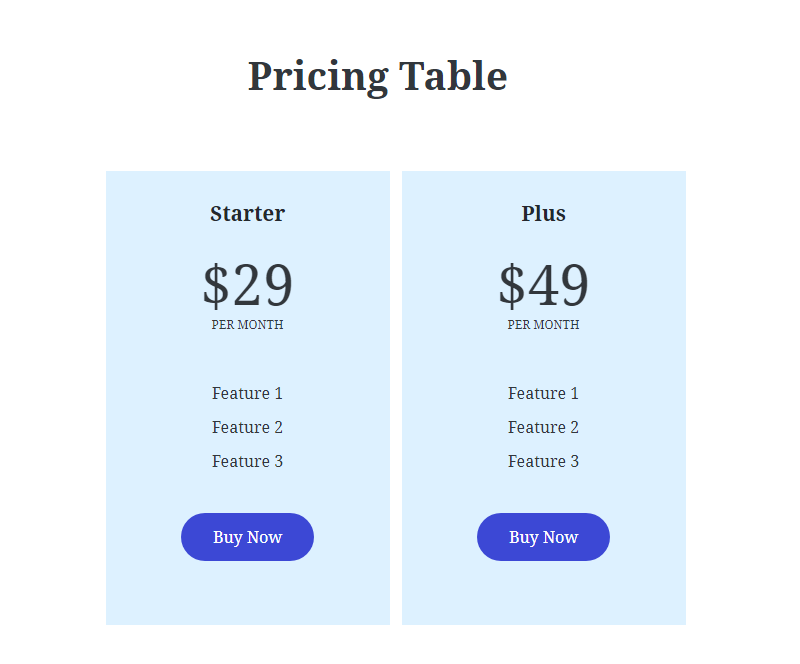Choose Feature 1 in the Plus plan
The width and height of the screenshot is (800, 664).
pos(543,393)
